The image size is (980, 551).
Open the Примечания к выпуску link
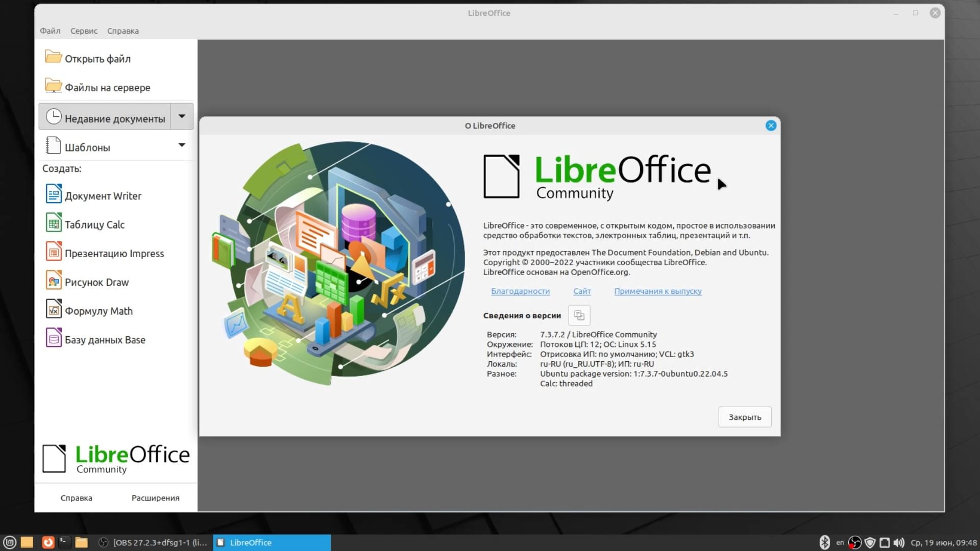pyautogui.click(x=657, y=291)
